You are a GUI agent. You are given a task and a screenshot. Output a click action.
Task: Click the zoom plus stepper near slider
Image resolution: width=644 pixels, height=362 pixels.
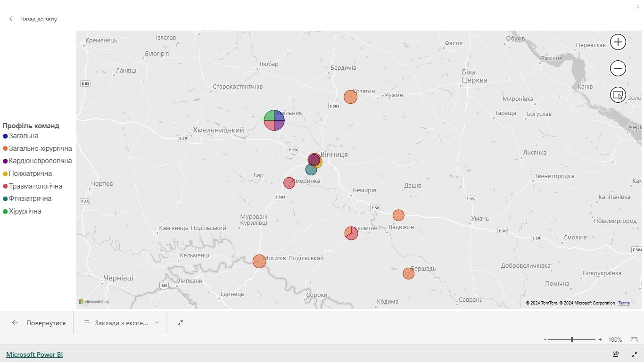click(600, 340)
